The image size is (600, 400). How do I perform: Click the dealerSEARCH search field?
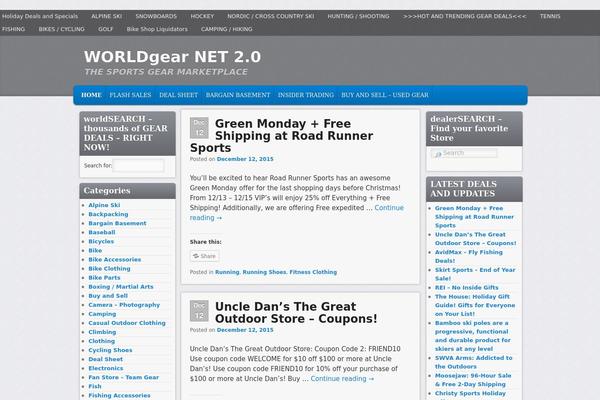(464, 153)
